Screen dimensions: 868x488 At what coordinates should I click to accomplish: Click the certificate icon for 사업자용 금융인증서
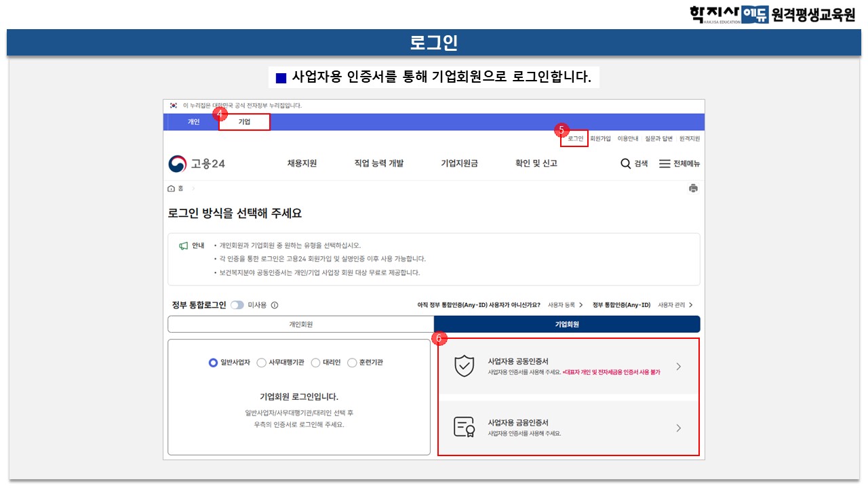coord(464,427)
